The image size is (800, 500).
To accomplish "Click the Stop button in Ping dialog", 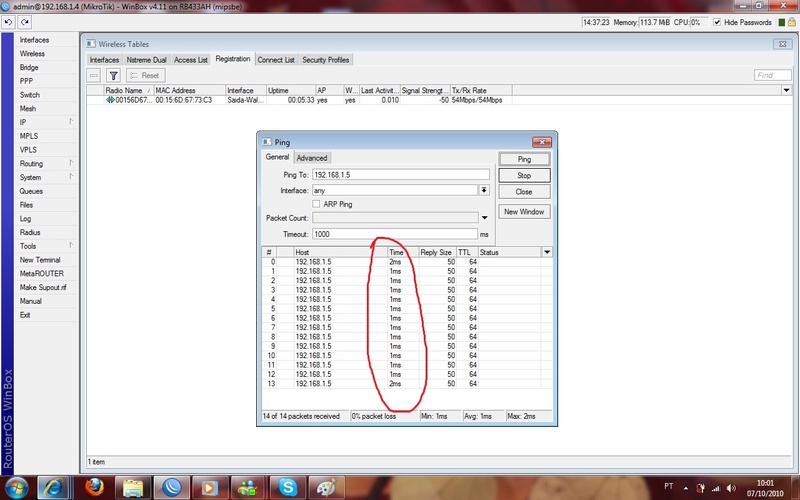I will 524,176.
